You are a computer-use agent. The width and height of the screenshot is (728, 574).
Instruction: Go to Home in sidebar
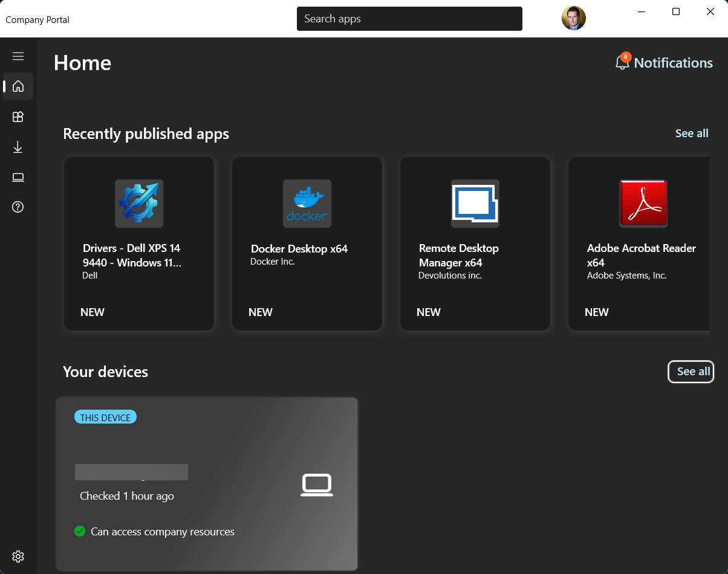pyautogui.click(x=18, y=86)
